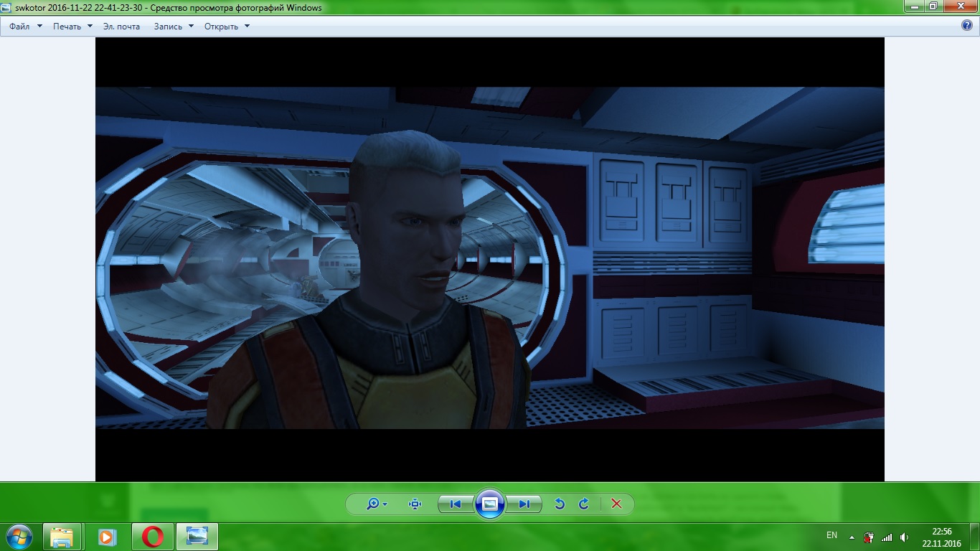
Task: Click the Show desktop strip in taskbar
Action: [x=975, y=537]
